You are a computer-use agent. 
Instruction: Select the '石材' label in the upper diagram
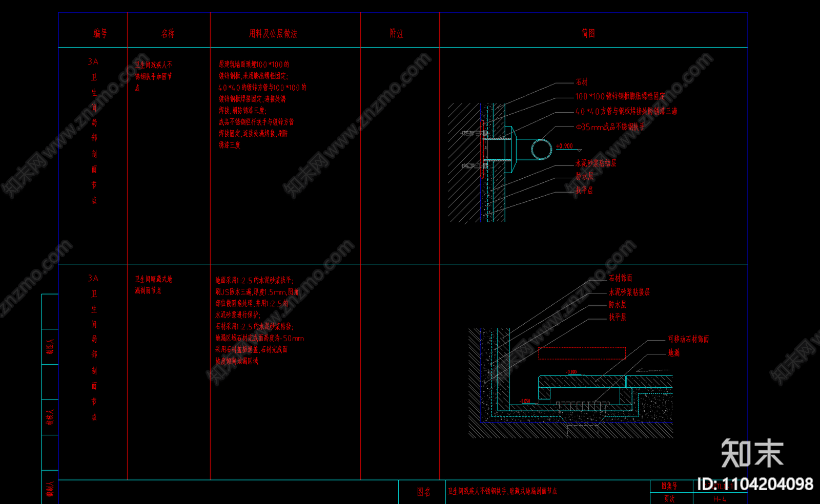coord(582,82)
